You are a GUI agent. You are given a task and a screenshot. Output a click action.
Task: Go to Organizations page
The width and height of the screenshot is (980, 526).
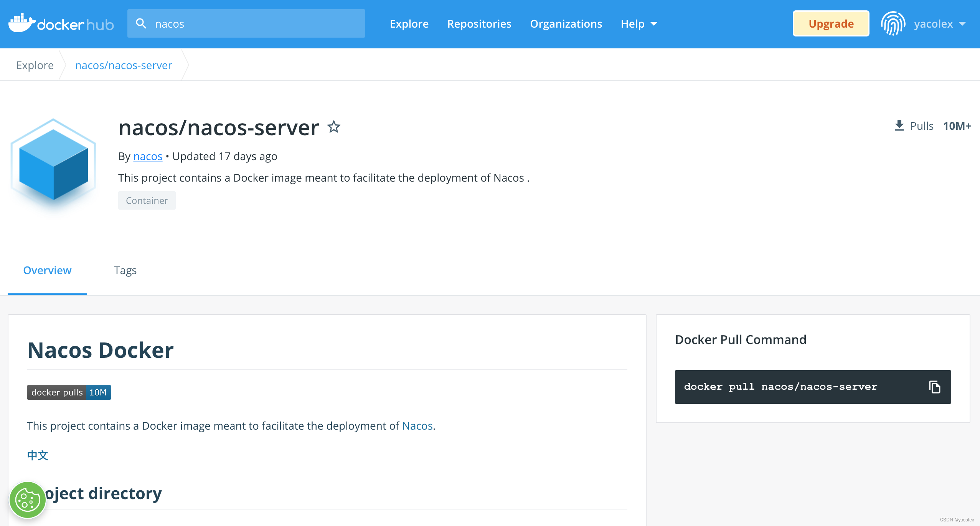point(566,24)
